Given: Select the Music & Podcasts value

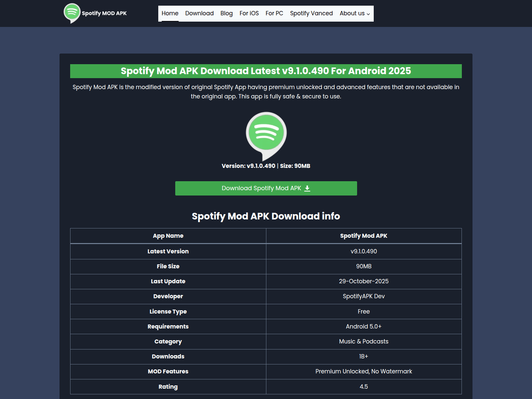Looking at the screenshot, I should (364, 341).
